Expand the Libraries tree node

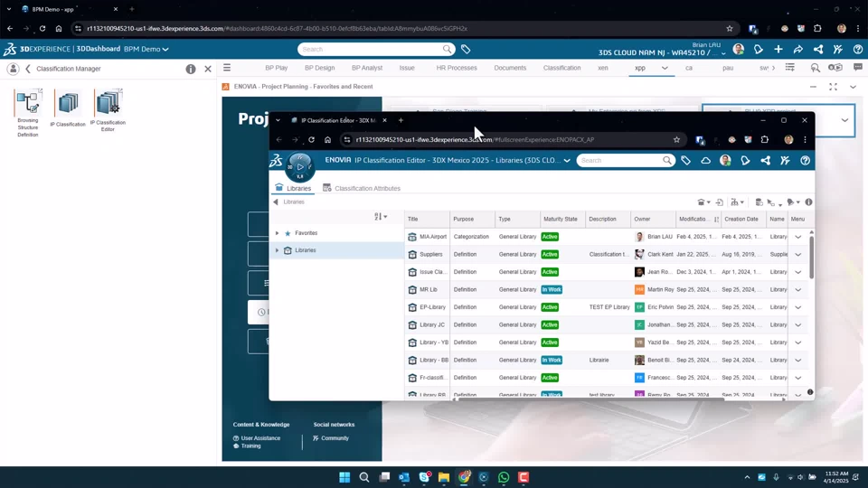click(x=278, y=250)
